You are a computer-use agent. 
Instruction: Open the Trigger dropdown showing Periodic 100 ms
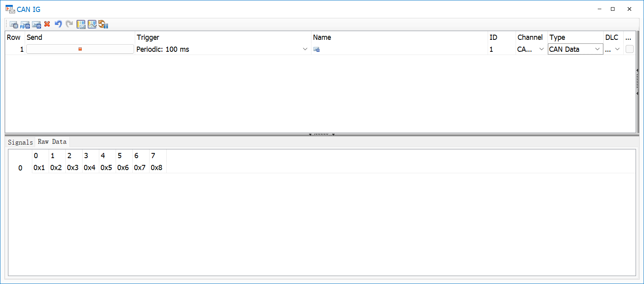[x=305, y=49]
